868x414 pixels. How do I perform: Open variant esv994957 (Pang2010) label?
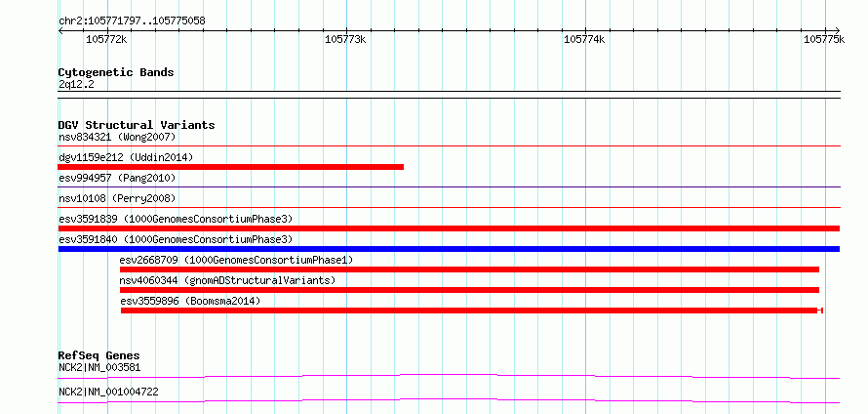pos(117,178)
